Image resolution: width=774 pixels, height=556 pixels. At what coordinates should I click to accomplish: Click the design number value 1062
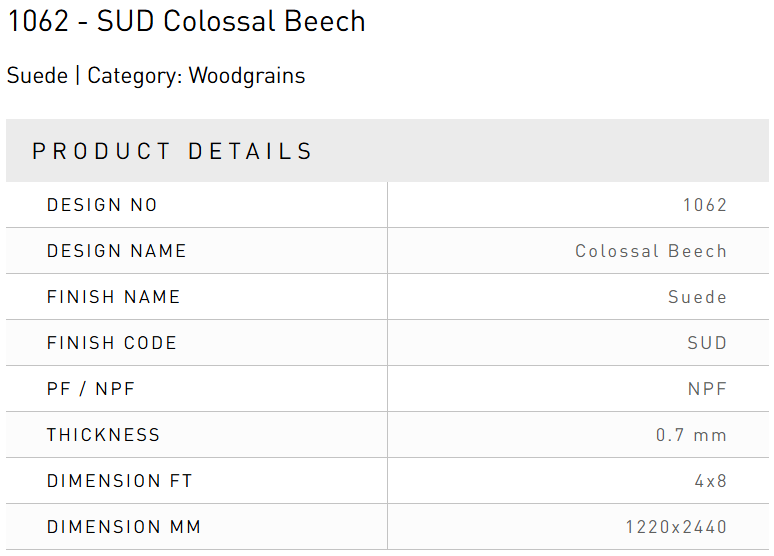click(704, 205)
